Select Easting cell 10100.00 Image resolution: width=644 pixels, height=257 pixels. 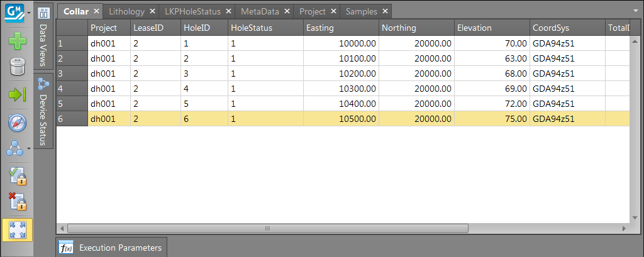point(341,58)
